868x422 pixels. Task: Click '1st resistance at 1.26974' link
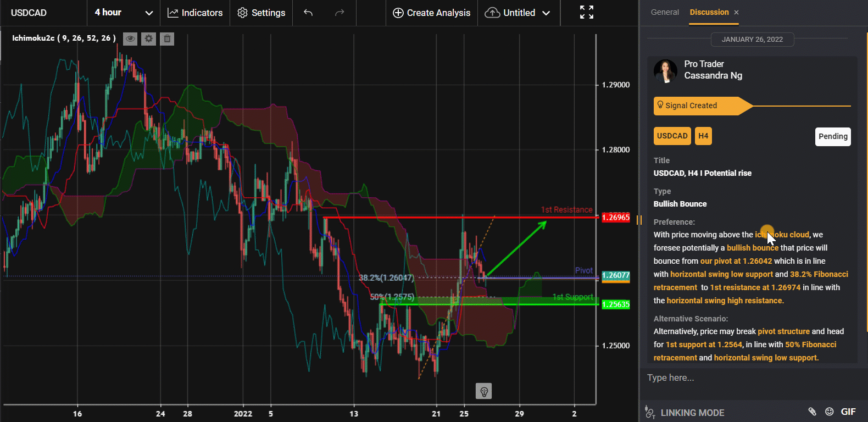755,287
